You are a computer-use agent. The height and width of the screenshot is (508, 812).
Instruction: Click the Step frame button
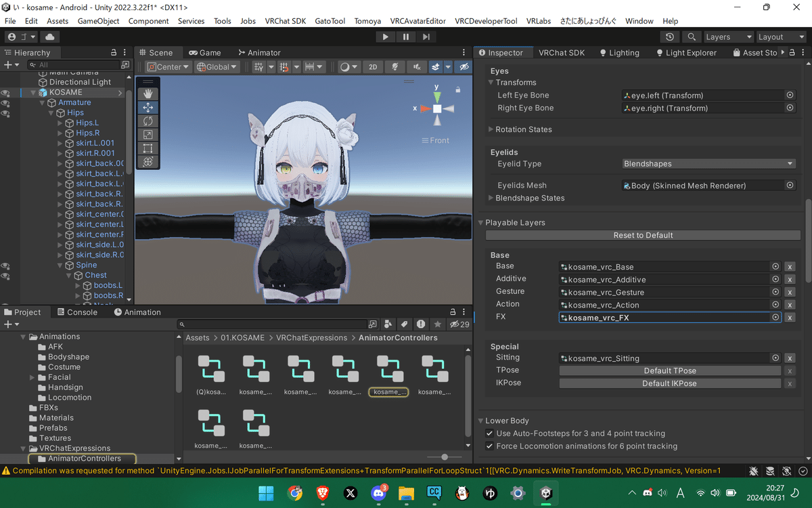(426, 37)
